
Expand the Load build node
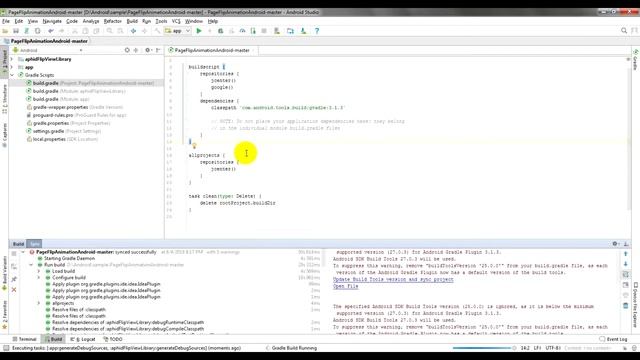(39, 271)
